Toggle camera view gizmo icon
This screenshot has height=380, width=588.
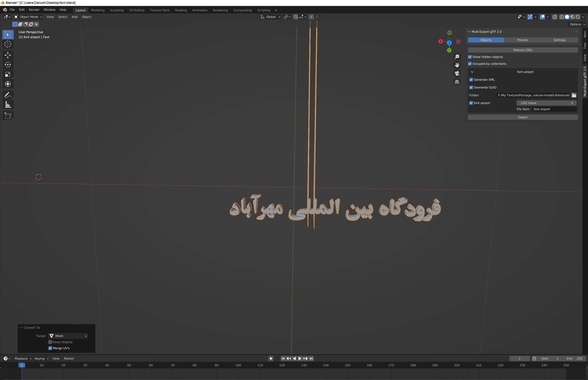tap(457, 73)
